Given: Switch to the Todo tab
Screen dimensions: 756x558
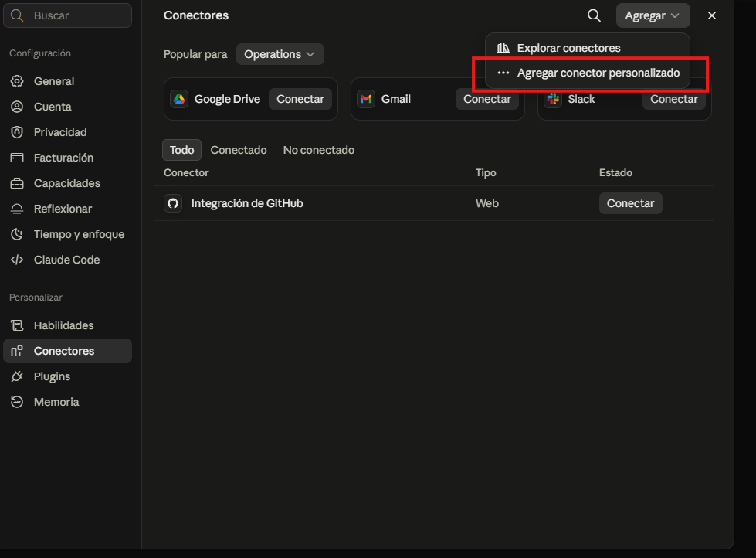Looking at the screenshot, I should pyautogui.click(x=181, y=150).
